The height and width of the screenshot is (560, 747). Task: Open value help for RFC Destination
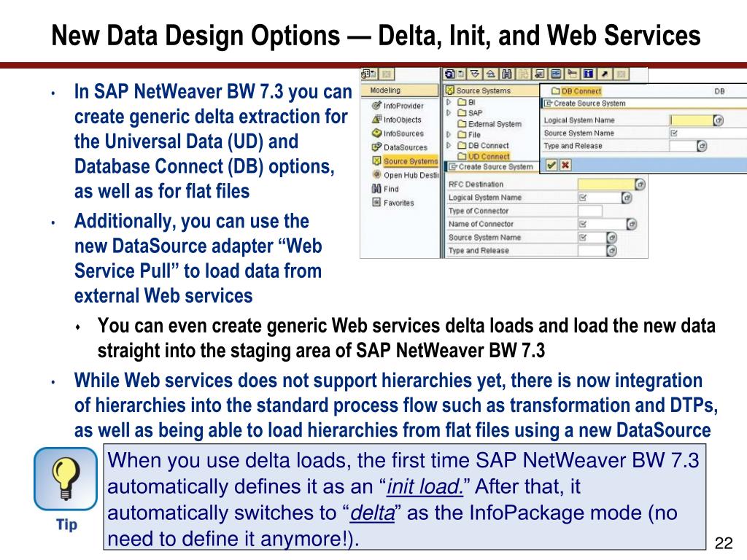point(640,184)
